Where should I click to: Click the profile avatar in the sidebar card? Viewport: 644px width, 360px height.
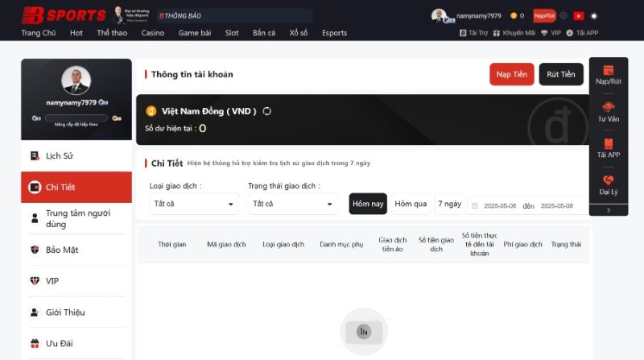coord(76,81)
